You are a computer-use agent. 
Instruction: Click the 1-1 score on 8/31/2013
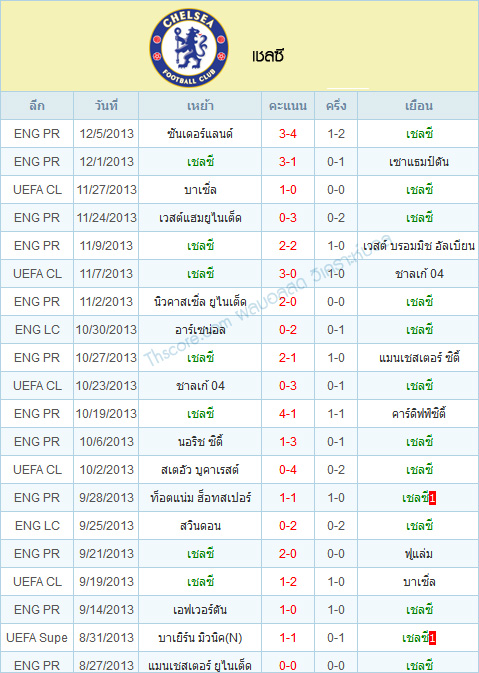coord(288,638)
